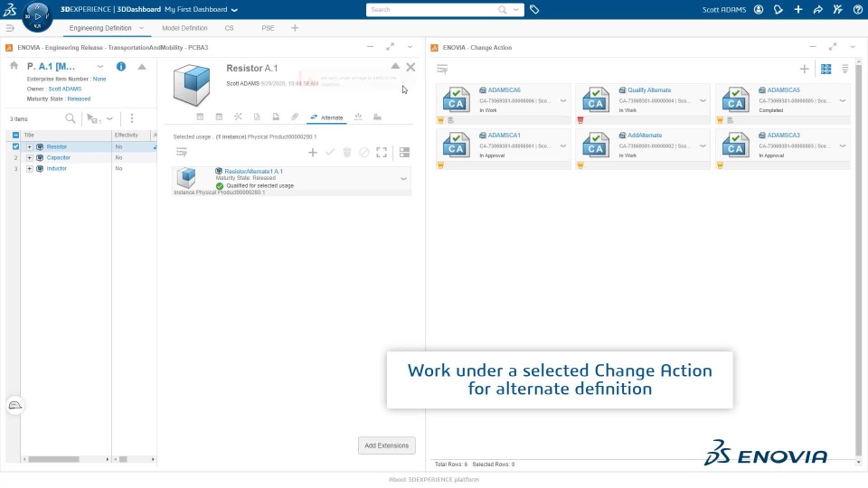The height and width of the screenshot is (488, 868).
Task: Click the crossed-circle icon in alternate toolbar
Action: tap(364, 152)
